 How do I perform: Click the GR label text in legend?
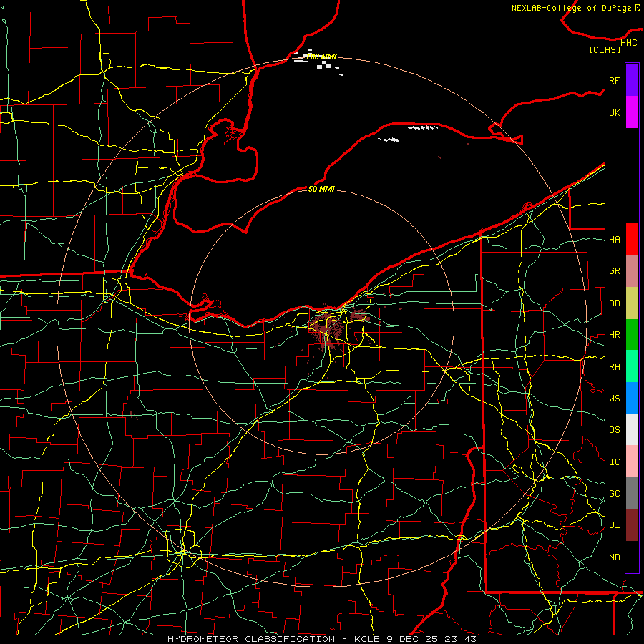pos(615,271)
